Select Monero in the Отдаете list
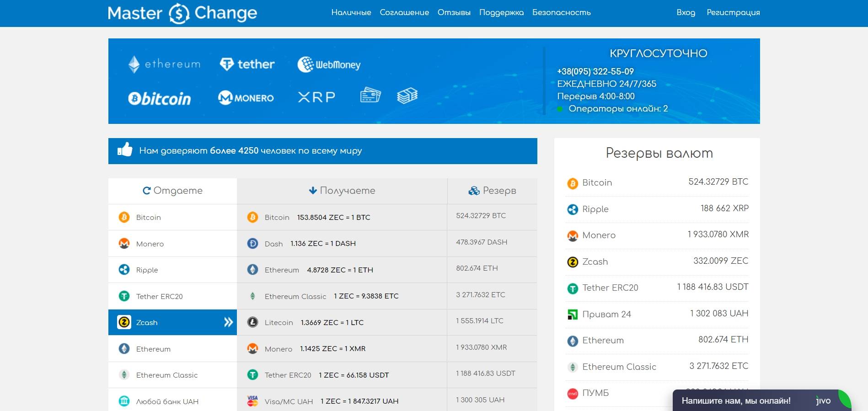 [172, 244]
